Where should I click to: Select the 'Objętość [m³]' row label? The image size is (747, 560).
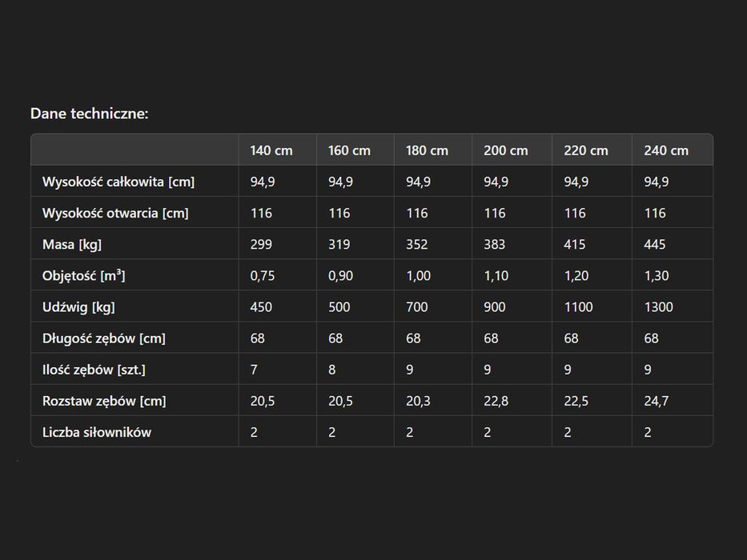click(x=84, y=275)
